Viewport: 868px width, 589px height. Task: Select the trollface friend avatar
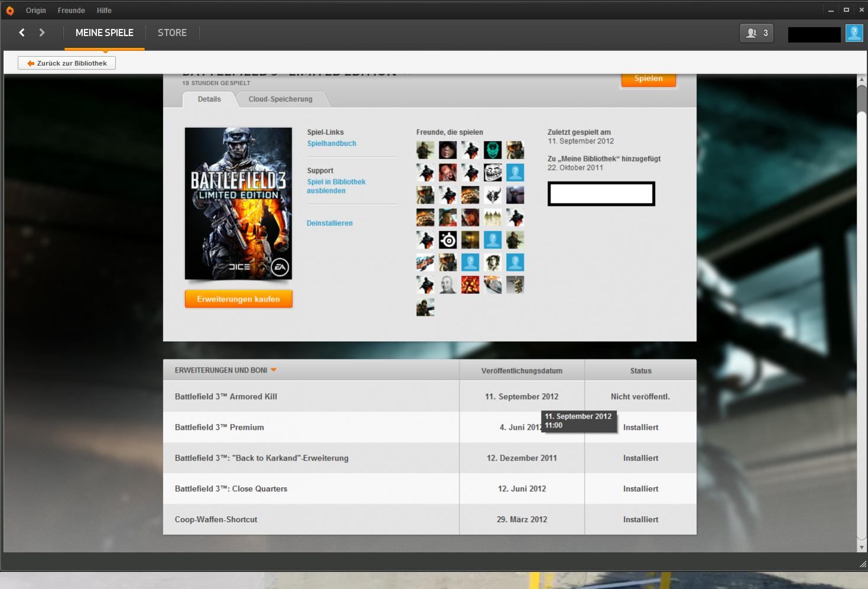[x=493, y=173]
